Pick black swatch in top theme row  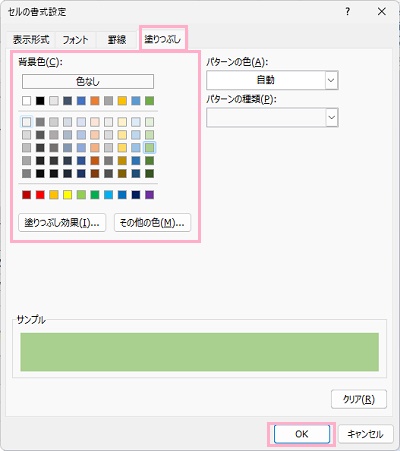pyautogui.click(x=40, y=101)
